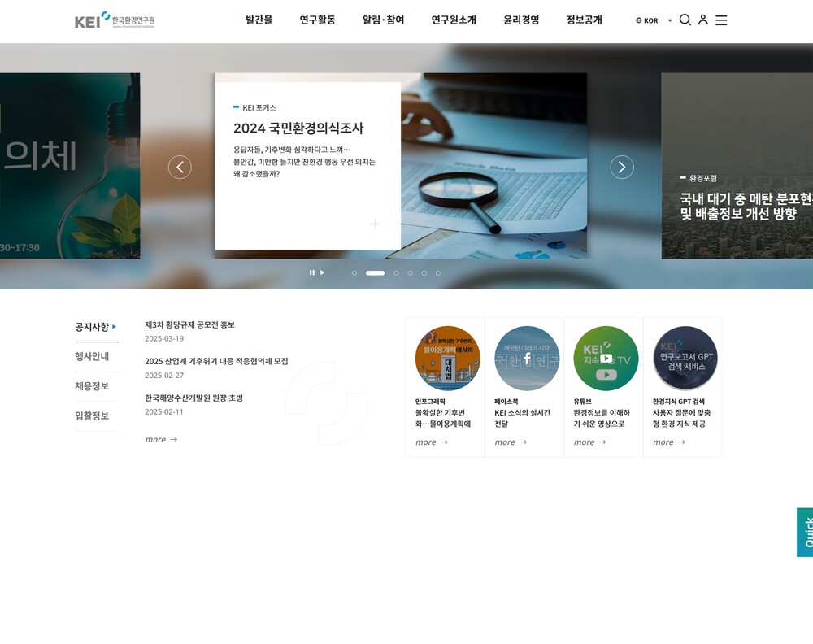Select the first carousel indicator dot
The width and height of the screenshot is (813, 644).
354,273
